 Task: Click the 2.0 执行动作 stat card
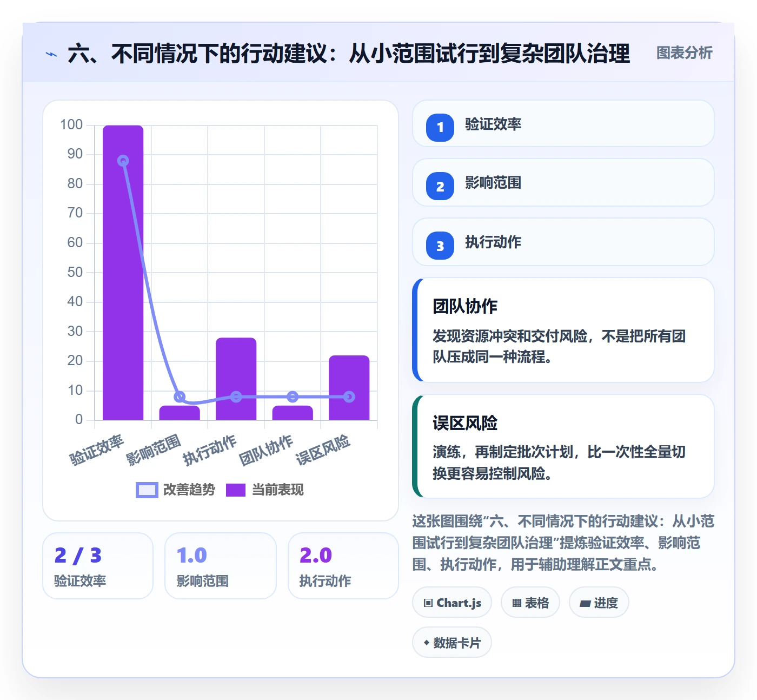tap(343, 566)
